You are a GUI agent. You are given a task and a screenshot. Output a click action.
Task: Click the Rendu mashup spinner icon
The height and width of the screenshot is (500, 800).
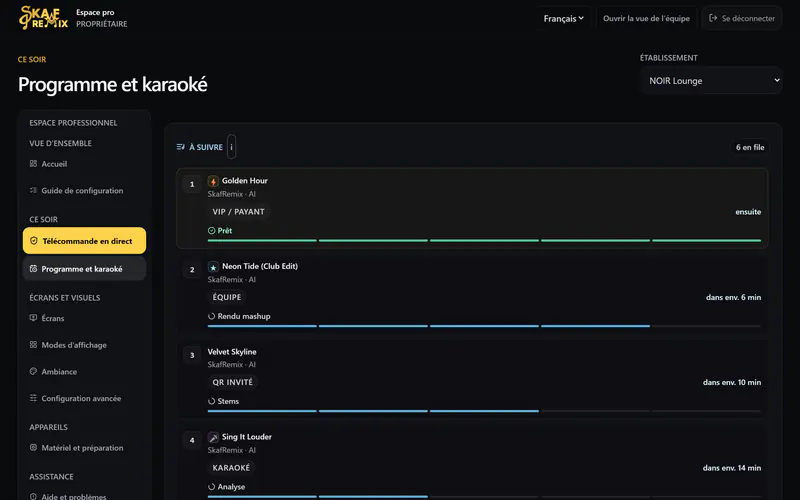click(212, 316)
